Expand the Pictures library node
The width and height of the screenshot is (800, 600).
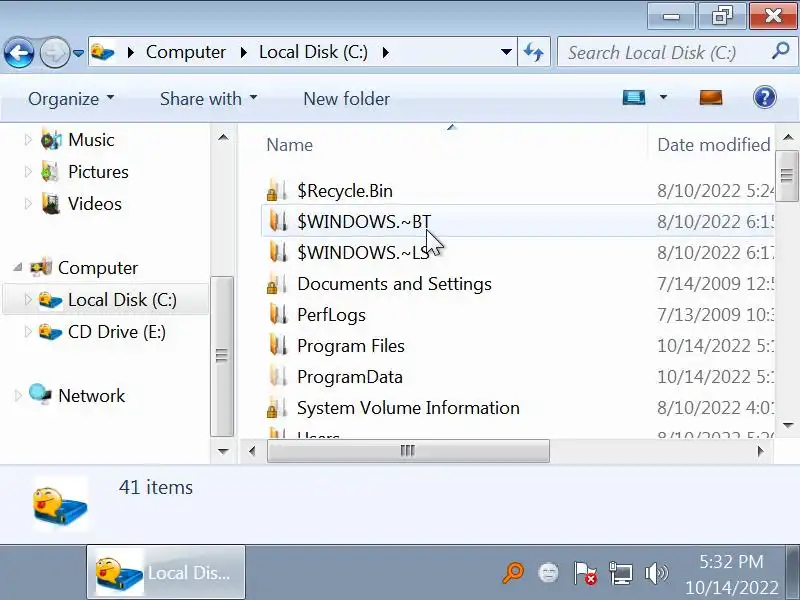click(28, 172)
